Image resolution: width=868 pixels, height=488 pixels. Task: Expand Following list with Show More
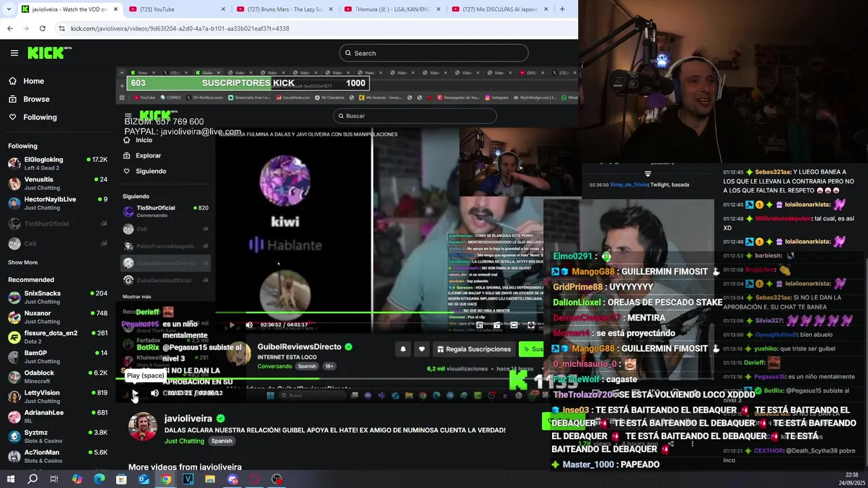[23, 262]
